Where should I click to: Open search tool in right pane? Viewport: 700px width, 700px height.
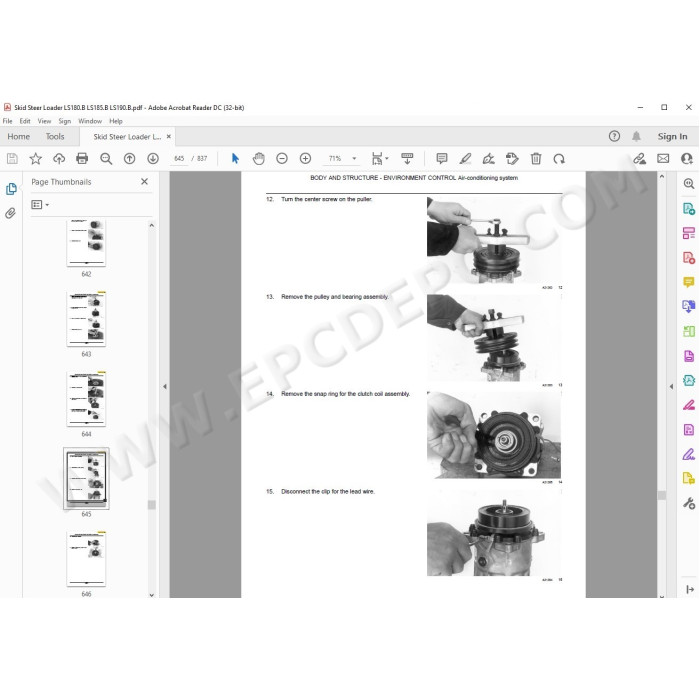point(689,183)
